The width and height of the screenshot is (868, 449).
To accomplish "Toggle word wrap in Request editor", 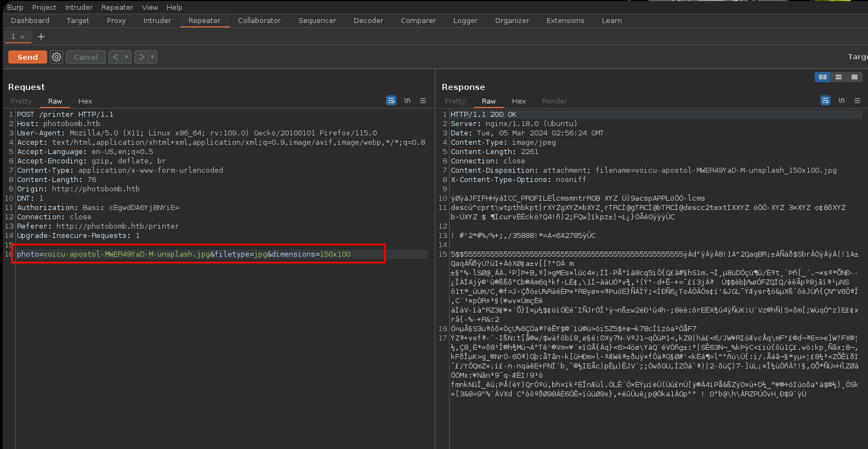I will 391,101.
